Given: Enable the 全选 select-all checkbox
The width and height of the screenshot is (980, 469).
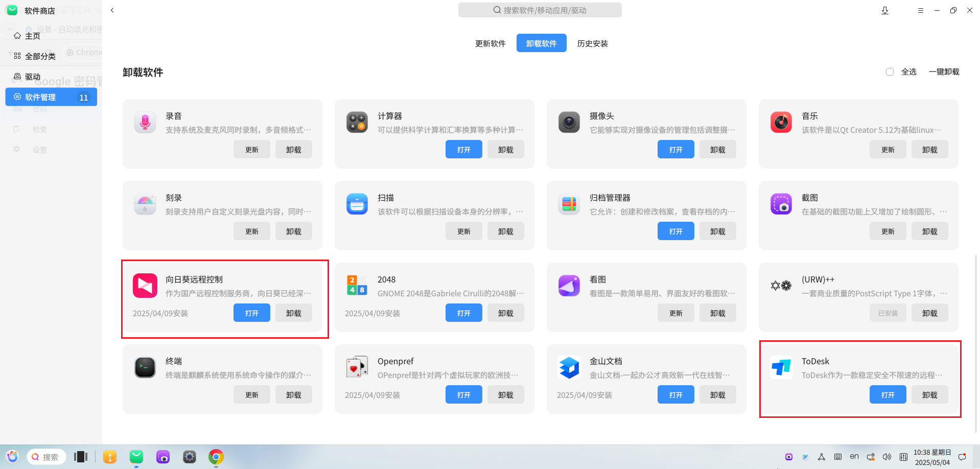Looking at the screenshot, I should [890, 72].
